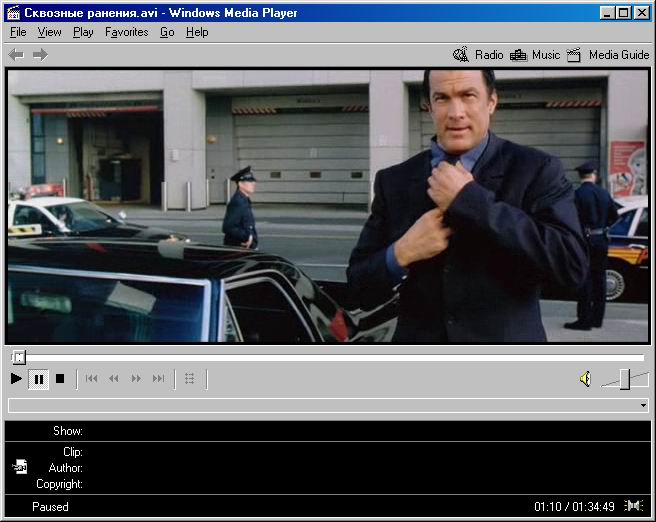
Task: Click the seek bar thumb
Action: (19, 357)
